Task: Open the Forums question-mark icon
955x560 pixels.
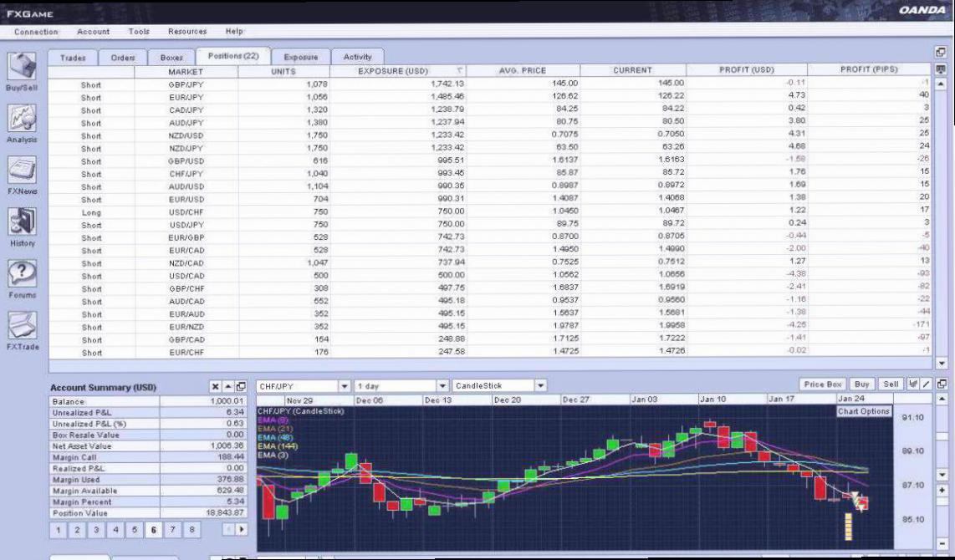Action: click(x=22, y=273)
